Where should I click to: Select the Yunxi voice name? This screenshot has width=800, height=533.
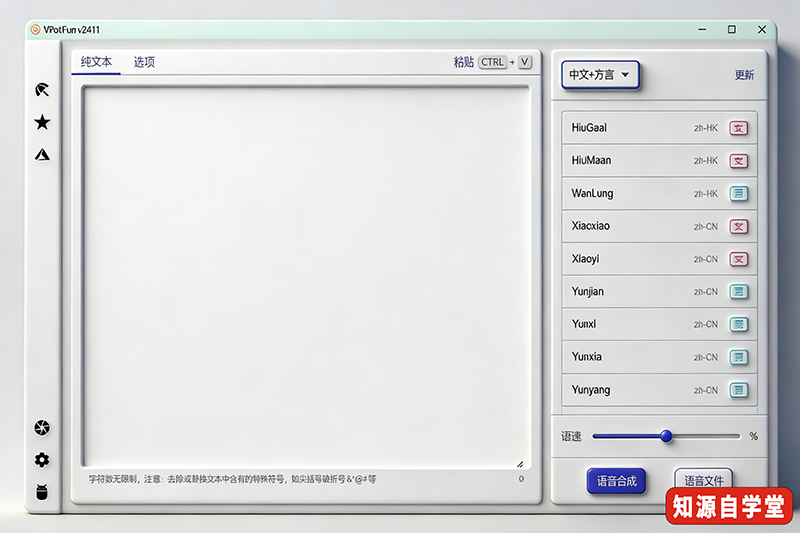click(584, 324)
